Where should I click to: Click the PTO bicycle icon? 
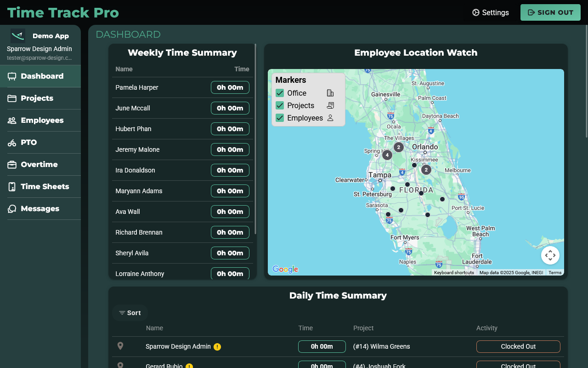tap(12, 143)
